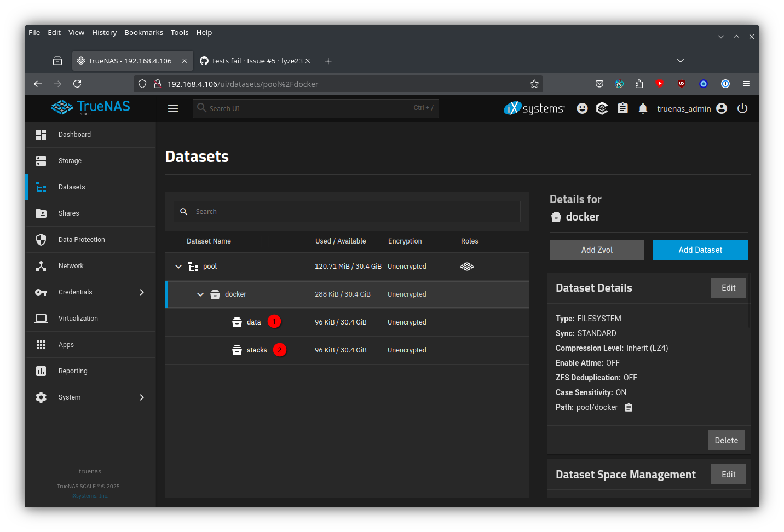Copy pool/docker path with clipboard icon
The width and height of the screenshot is (784, 532).
(x=629, y=407)
